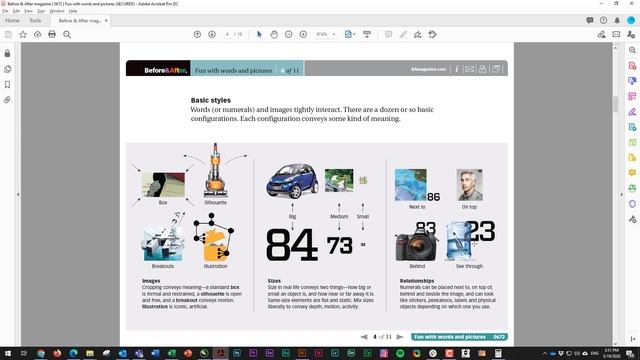Select the arrow selection tool

click(259, 35)
